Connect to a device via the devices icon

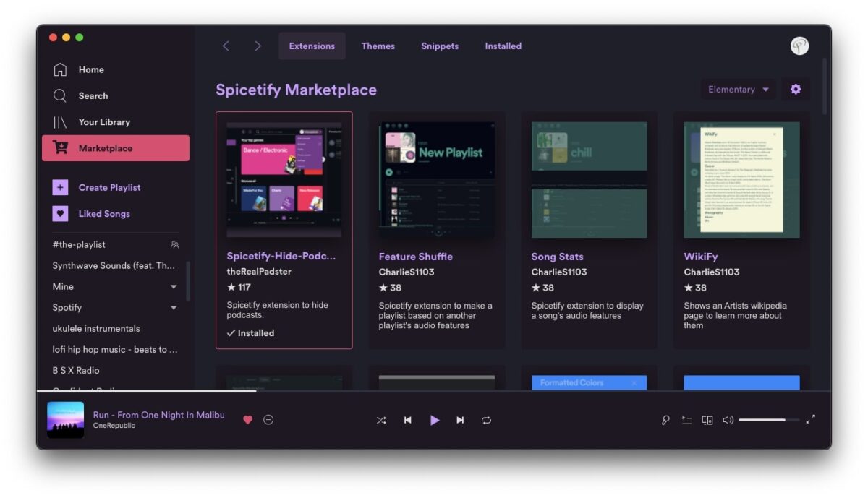pos(707,419)
